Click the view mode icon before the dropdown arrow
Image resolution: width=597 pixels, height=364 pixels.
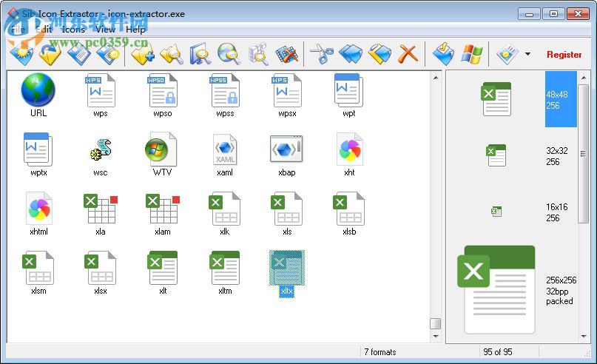[507, 54]
